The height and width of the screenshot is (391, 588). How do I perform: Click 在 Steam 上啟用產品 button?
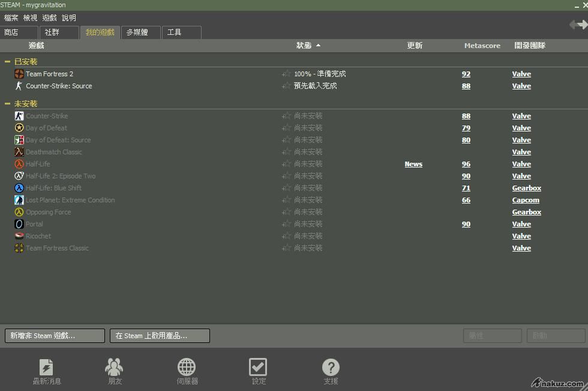160,336
